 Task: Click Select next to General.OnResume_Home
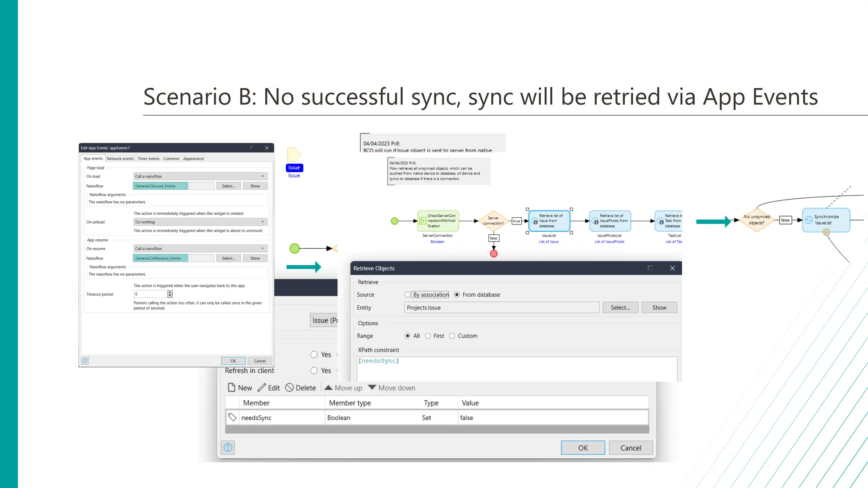pyautogui.click(x=228, y=258)
